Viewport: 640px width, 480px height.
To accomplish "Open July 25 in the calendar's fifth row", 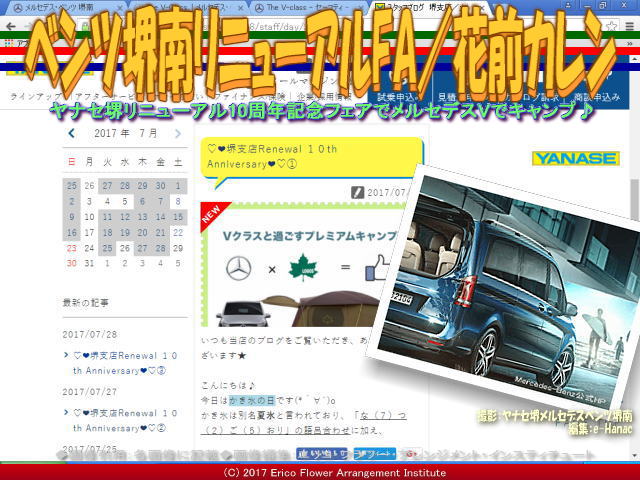I will (107, 248).
